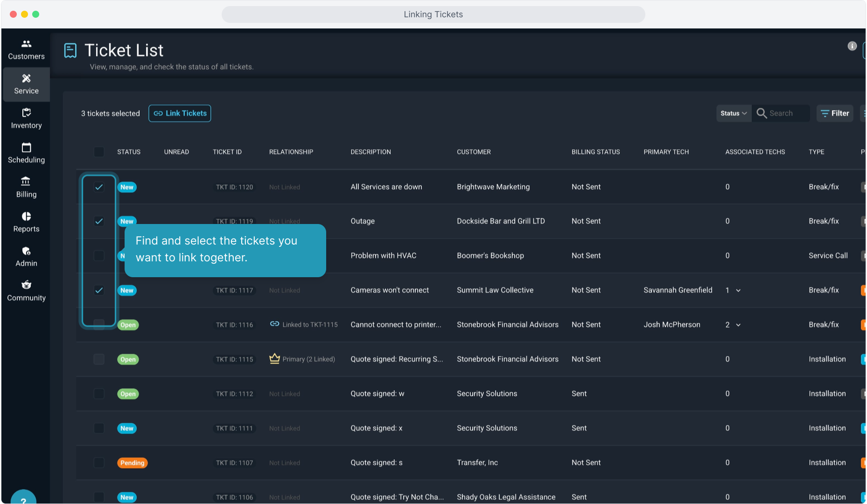This screenshot has height=504, width=867.
Task: Open the Status dropdown
Action: 734,113
